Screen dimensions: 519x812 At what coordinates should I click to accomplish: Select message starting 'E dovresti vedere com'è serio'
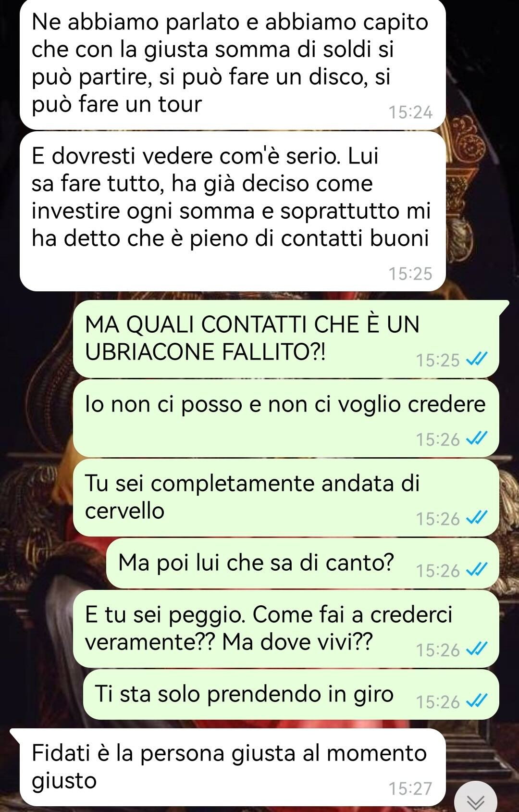pos(233,212)
